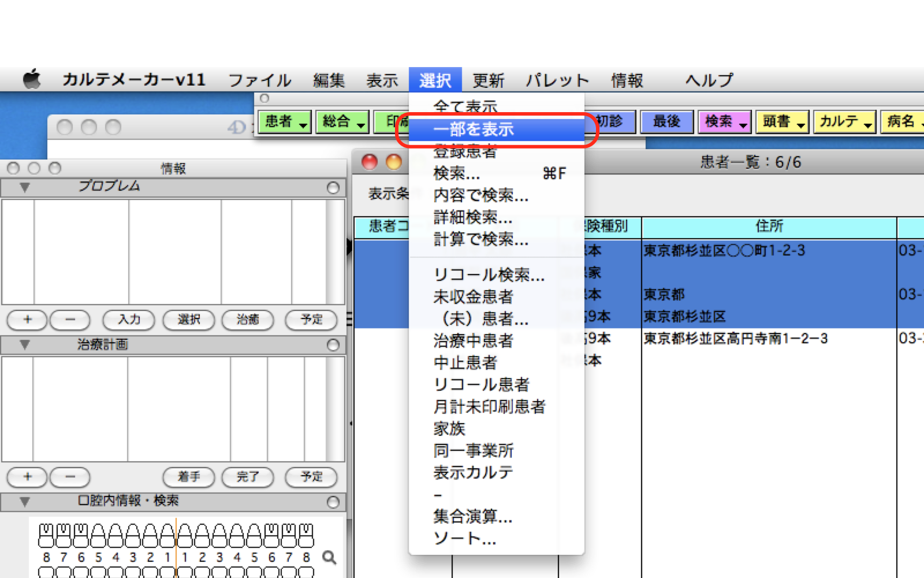Click the plus button in 治療計画 panel
Viewport: 924px width, 578px height.
click(27, 477)
